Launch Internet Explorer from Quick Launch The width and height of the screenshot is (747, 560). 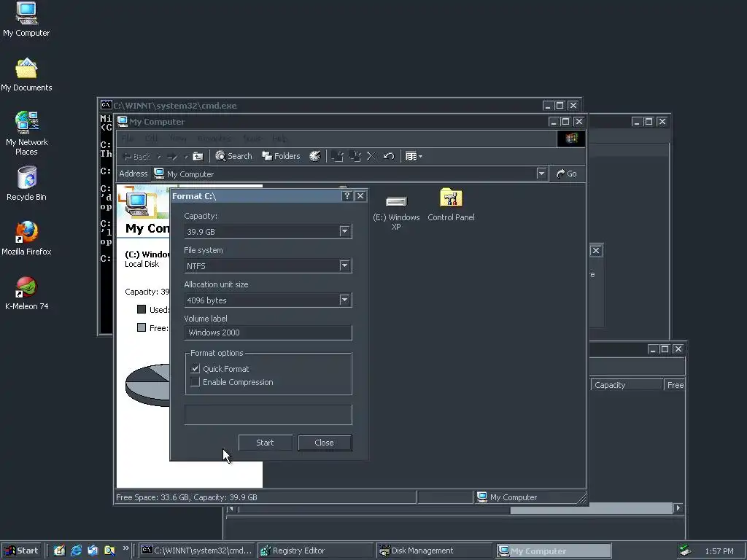pos(76,551)
